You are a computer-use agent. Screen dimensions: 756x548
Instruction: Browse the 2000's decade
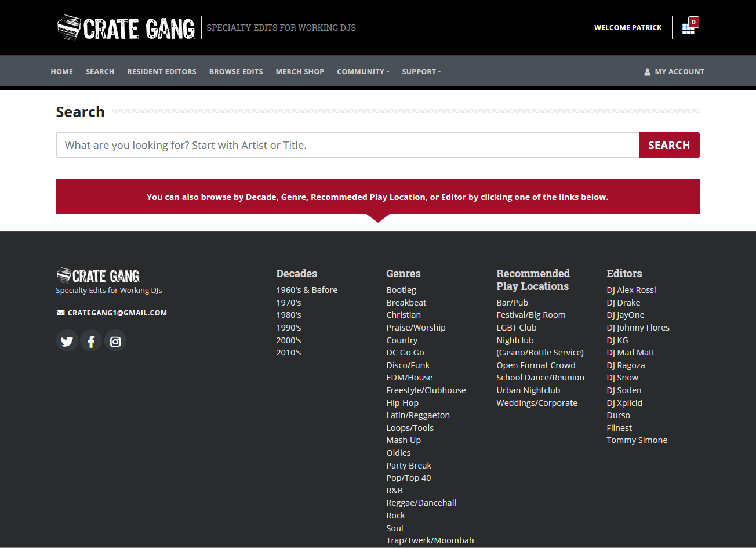(289, 340)
